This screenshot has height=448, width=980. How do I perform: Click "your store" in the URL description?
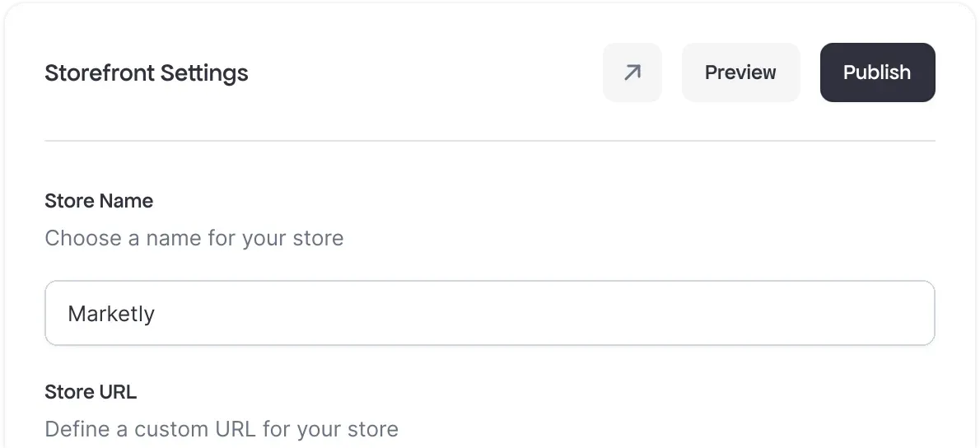click(347, 429)
